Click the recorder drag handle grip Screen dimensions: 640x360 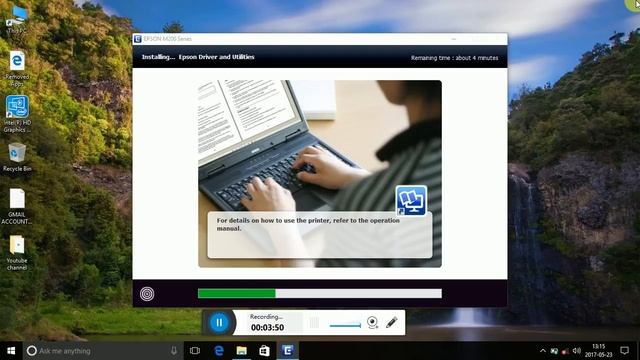click(314, 323)
